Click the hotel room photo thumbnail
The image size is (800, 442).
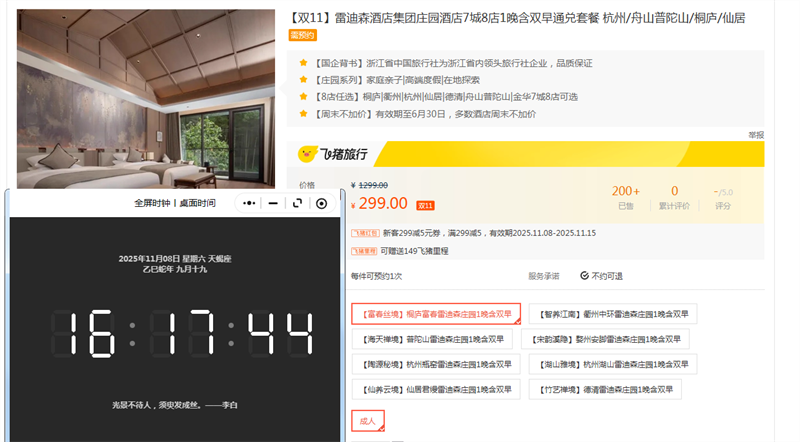[x=146, y=98]
